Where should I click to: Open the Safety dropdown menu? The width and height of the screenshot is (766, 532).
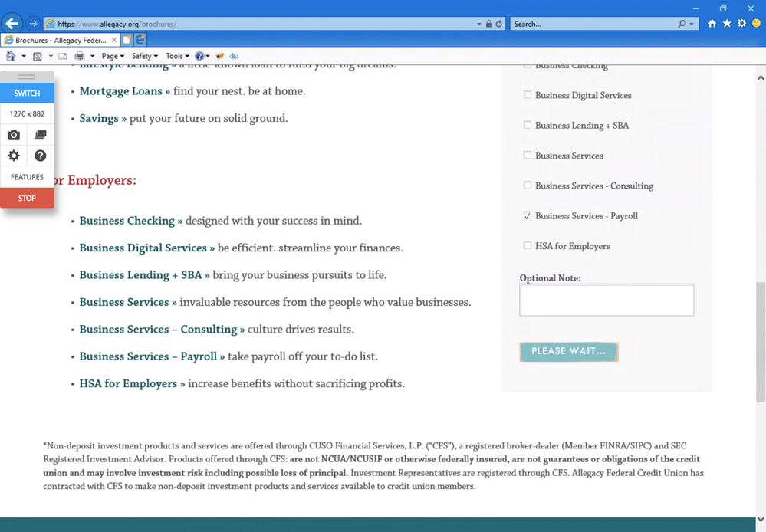tap(145, 56)
